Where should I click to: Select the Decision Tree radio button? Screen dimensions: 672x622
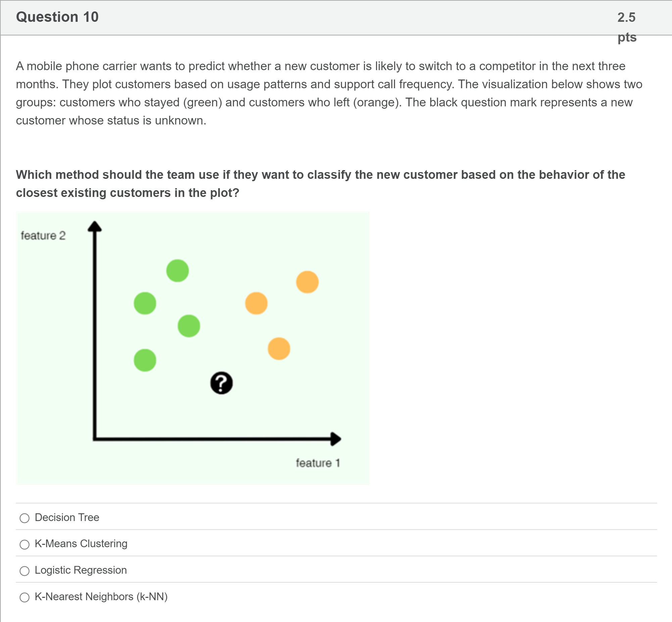click(25, 518)
